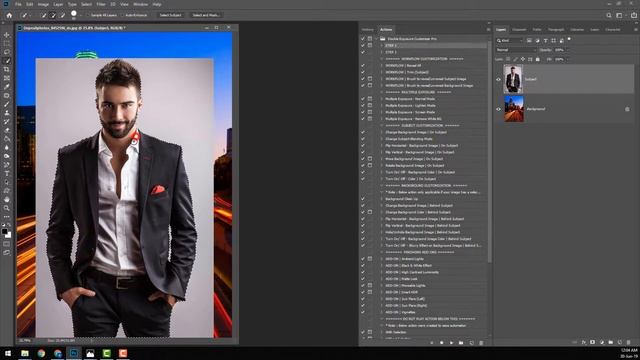Select the Brush tool in toolbox
640x360 pixels.
click(x=7, y=104)
